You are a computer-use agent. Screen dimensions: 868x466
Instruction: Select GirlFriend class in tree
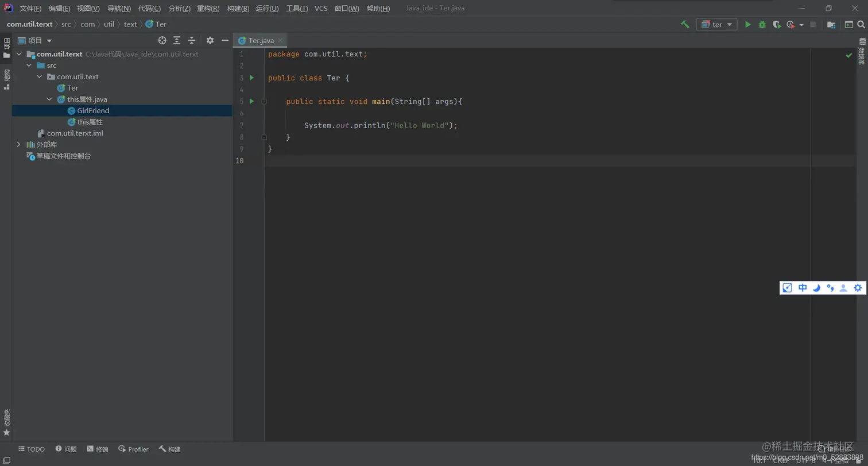pyautogui.click(x=88, y=110)
